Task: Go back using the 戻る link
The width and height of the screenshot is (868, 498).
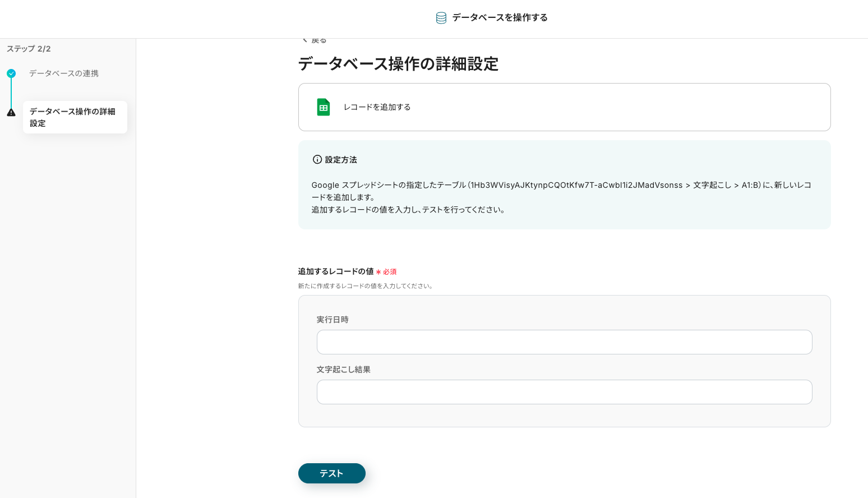Action: click(318, 41)
